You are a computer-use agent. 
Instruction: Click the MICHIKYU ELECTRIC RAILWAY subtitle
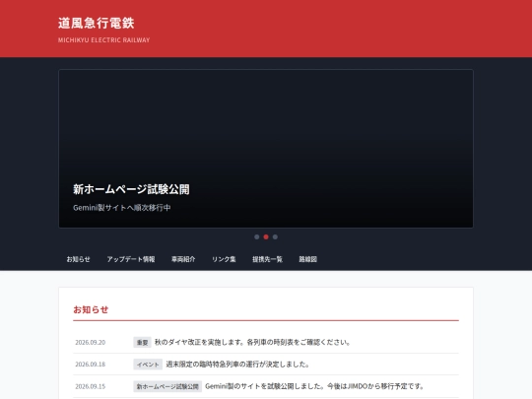[x=103, y=40]
